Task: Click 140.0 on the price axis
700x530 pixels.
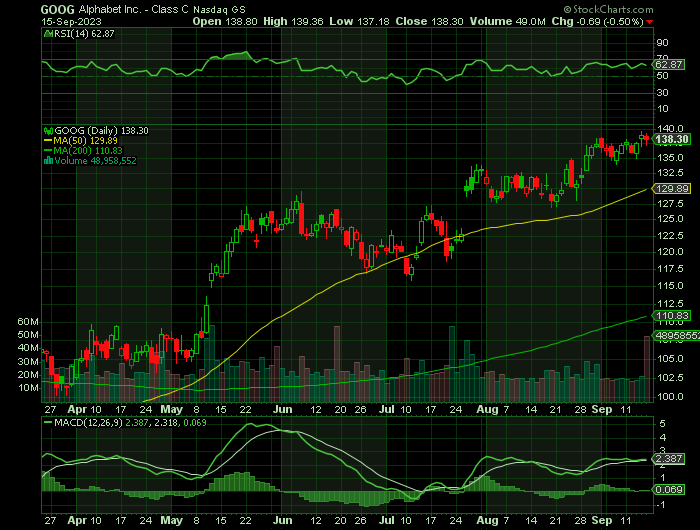Action: (x=670, y=129)
